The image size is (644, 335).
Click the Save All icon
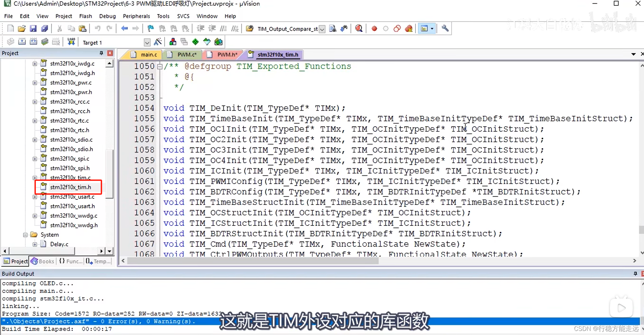coord(44,28)
